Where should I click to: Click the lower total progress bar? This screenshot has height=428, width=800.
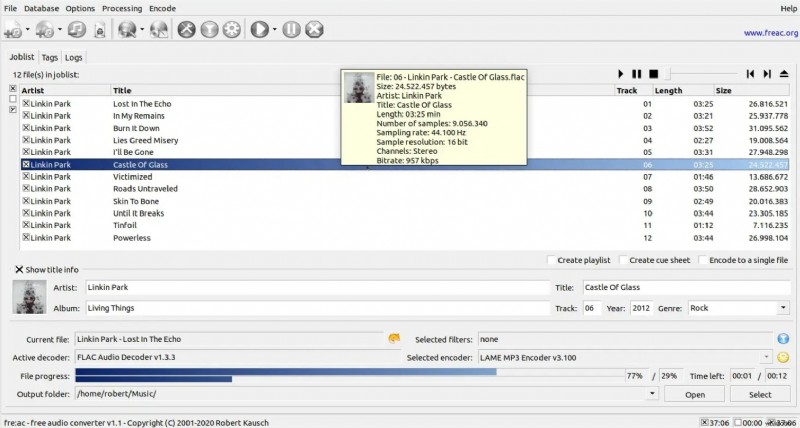(350, 379)
